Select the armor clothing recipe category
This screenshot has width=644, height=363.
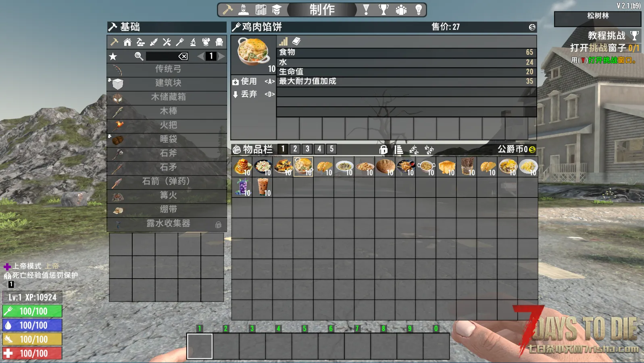pyautogui.click(x=206, y=42)
